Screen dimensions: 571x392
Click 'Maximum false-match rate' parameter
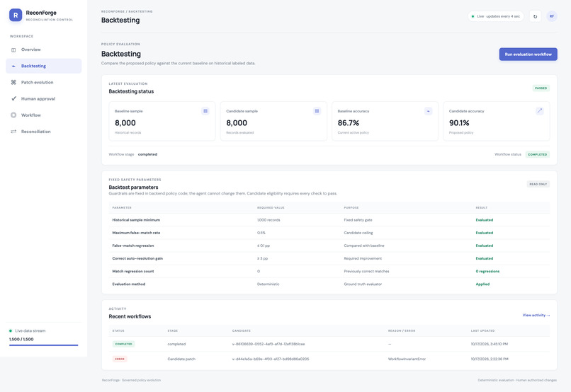pyautogui.click(x=136, y=233)
